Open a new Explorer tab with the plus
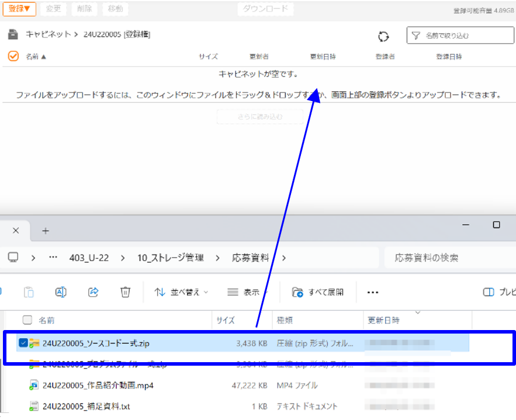Image resolution: width=516 pixels, height=420 pixels. coord(46,231)
